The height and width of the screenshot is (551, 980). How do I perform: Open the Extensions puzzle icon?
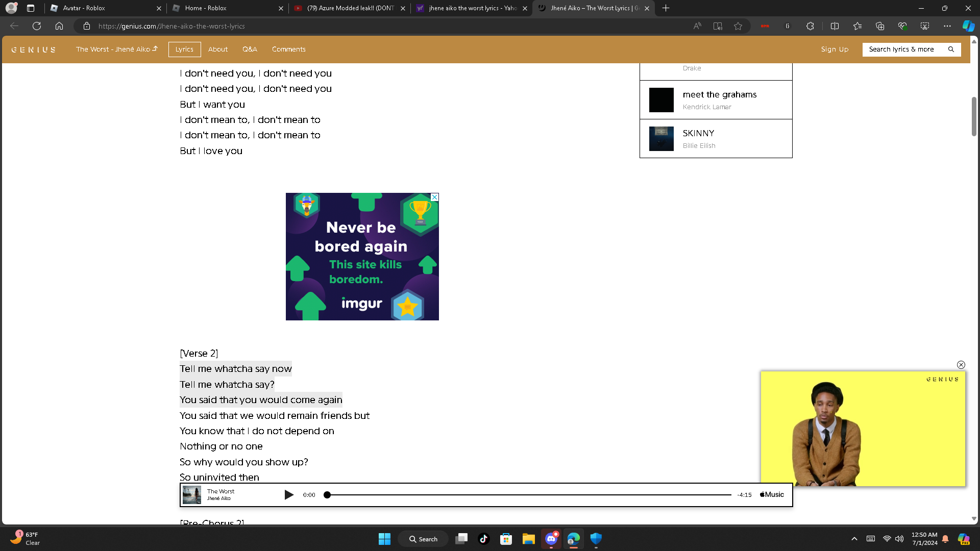tap(810, 26)
